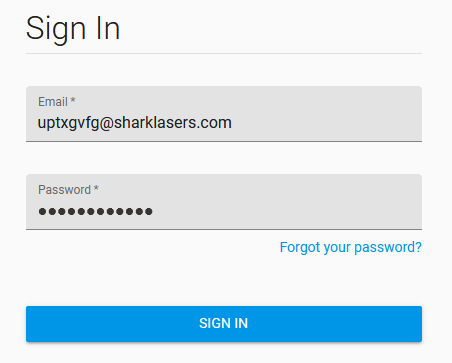The height and width of the screenshot is (363, 452).
Task: Select the Email * field label
Action: pyautogui.click(x=57, y=102)
